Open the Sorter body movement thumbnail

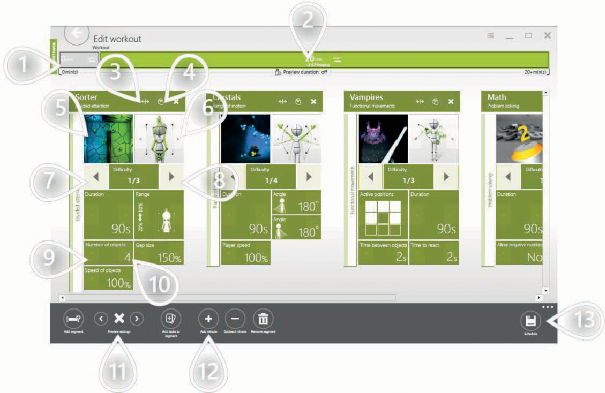tap(159, 138)
